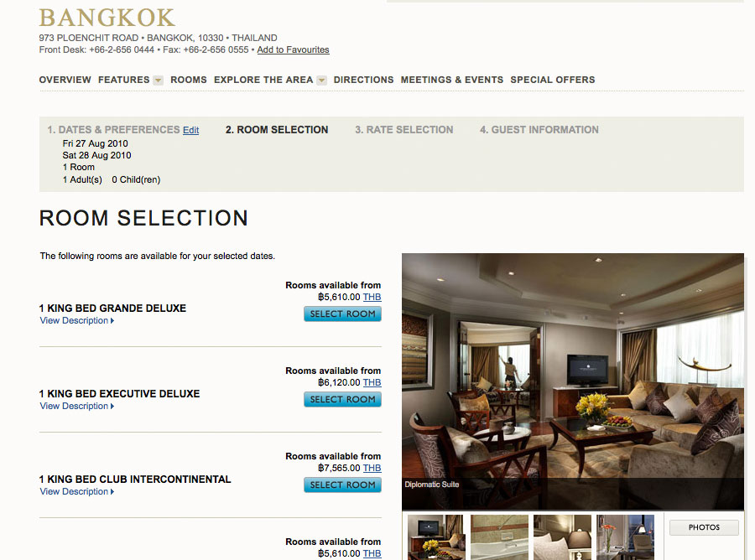Select the Club InterContinental room
Image resolution: width=755 pixels, height=560 pixels.
[342, 485]
